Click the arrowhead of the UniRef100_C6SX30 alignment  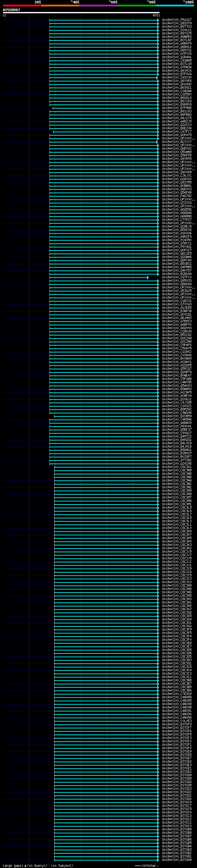[157, 78]
